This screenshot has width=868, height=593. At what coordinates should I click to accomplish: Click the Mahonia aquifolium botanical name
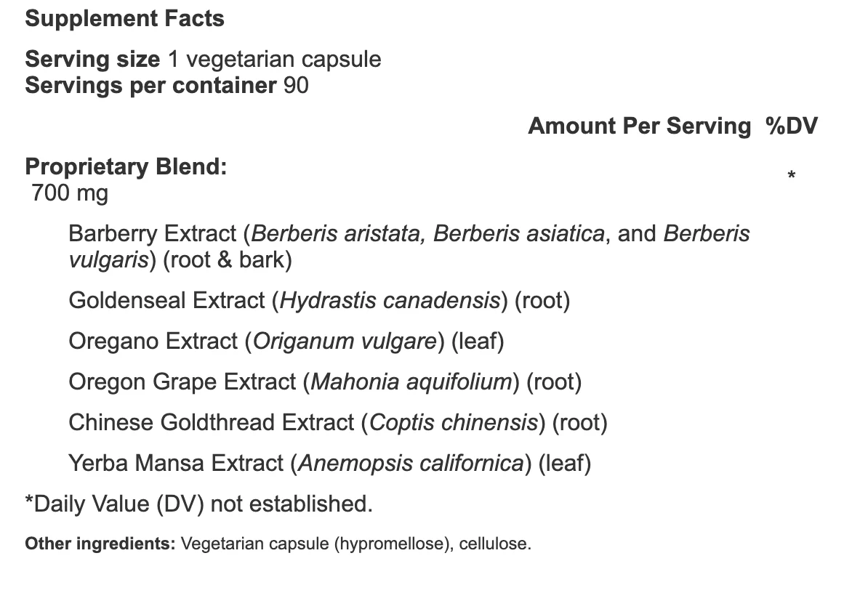pos(412,382)
